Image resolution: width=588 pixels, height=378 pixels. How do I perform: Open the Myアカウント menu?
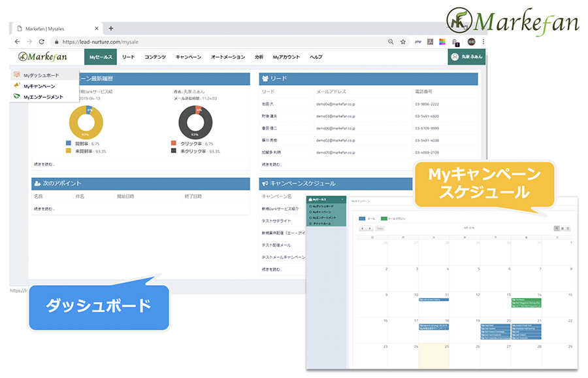point(286,57)
